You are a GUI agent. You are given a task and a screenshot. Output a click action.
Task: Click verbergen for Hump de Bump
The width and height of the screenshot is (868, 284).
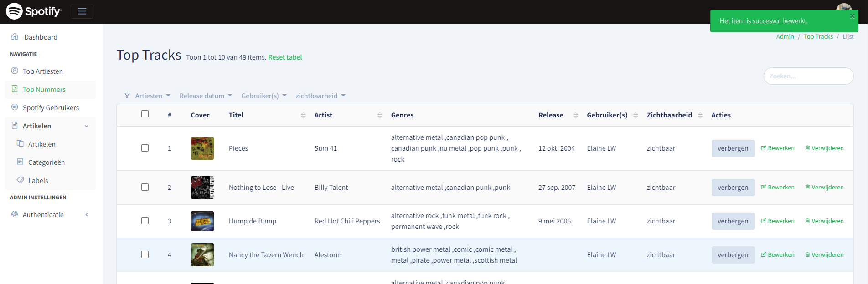coord(733,221)
